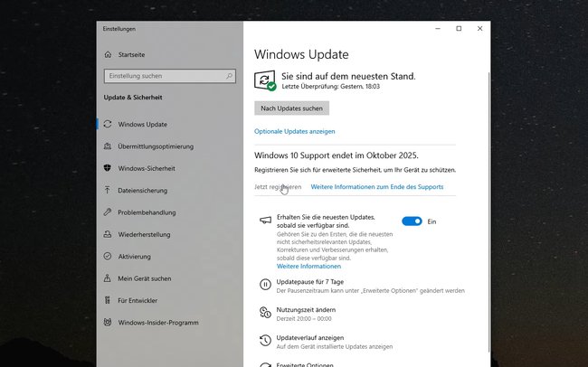Viewport: 588px width, 367px height.
Task: Open Nutzungszeit ändern option
Action: tap(306, 310)
